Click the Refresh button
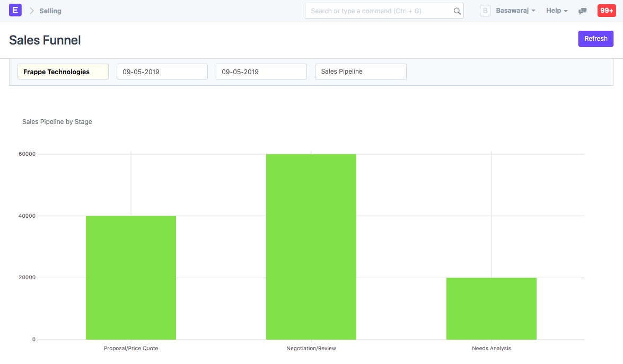Image resolution: width=623 pixels, height=364 pixels. [x=595, y=38]
